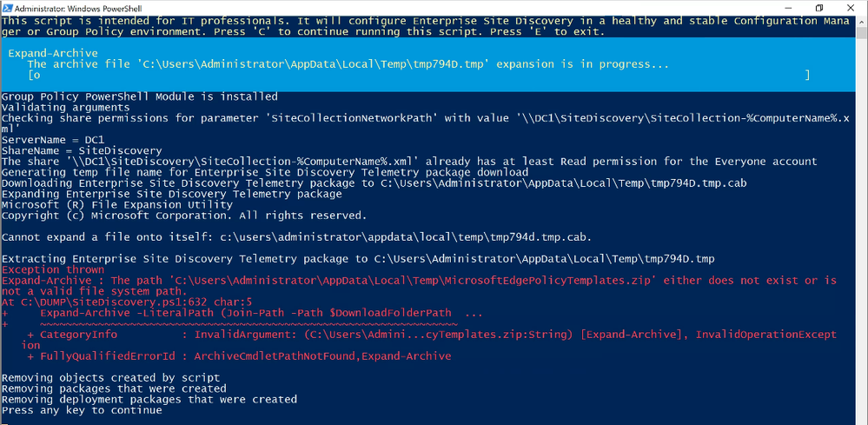
Task: Close the Administrator PowerShell window
Action: (x=852, y=8)
